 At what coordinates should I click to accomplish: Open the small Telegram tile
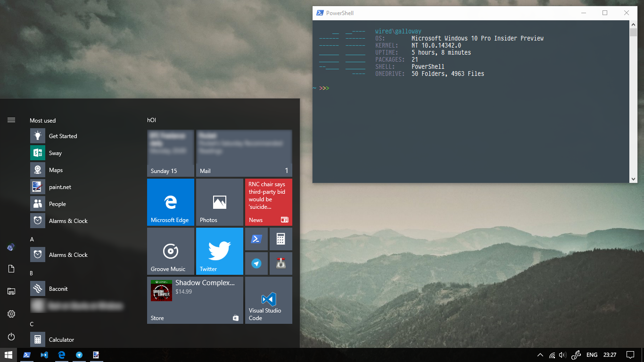coord(256,263)
